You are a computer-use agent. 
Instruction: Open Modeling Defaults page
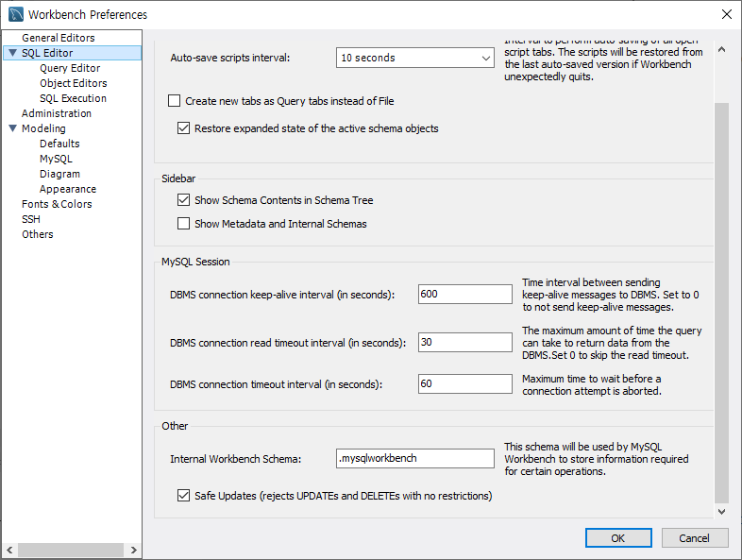(59, 144)
